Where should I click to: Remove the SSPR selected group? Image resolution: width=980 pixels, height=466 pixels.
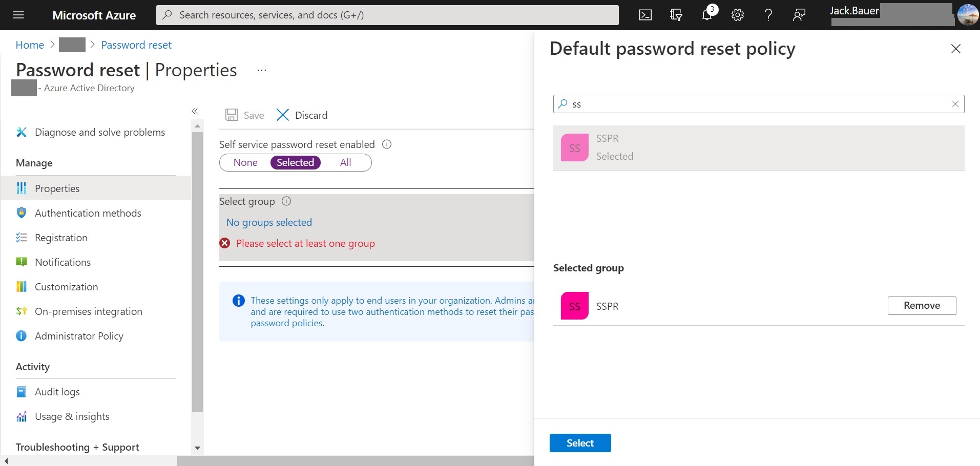[x=922, y=305]
